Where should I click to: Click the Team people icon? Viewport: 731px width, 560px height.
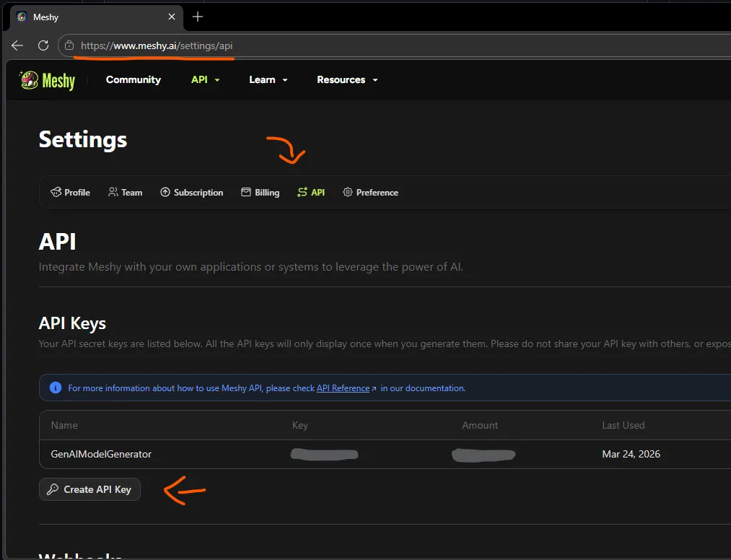(x=113, y=192)
